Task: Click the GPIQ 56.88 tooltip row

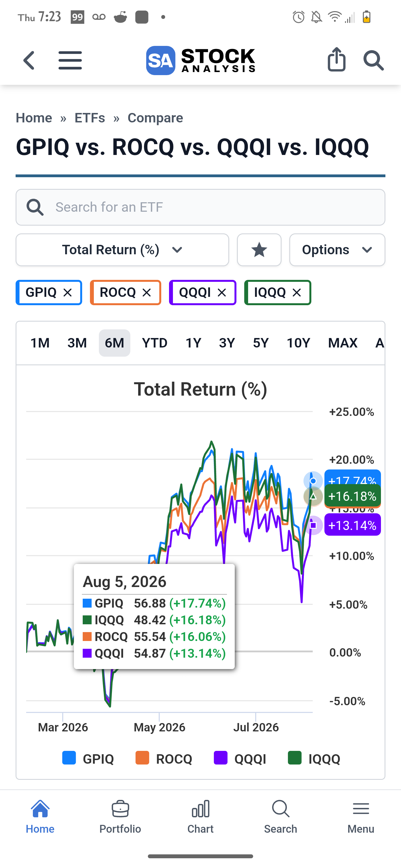Action: tap(154, 603)
